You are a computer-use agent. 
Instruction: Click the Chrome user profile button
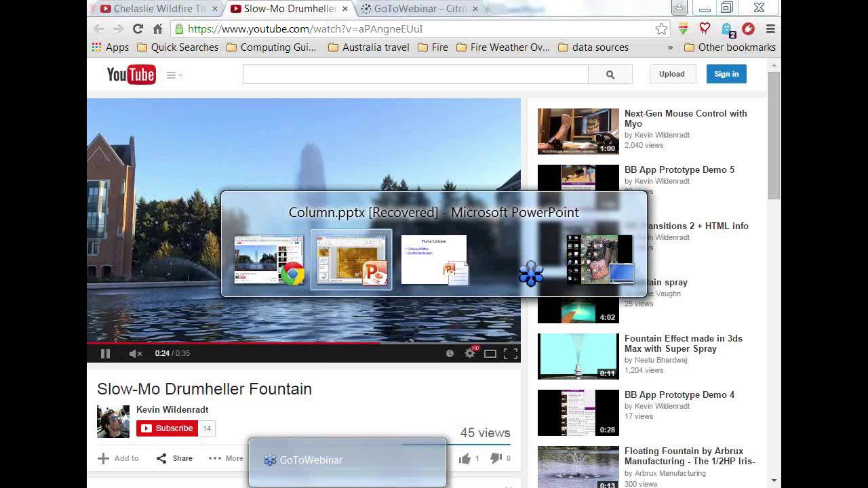point(679,8)
